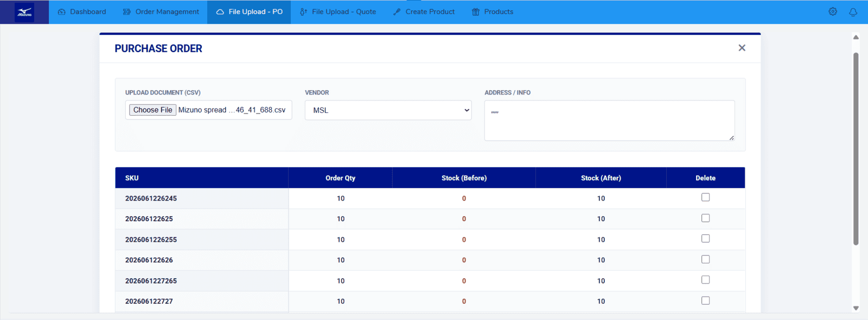Click the ADDRESS / INFO label

(x=507, y=93)
